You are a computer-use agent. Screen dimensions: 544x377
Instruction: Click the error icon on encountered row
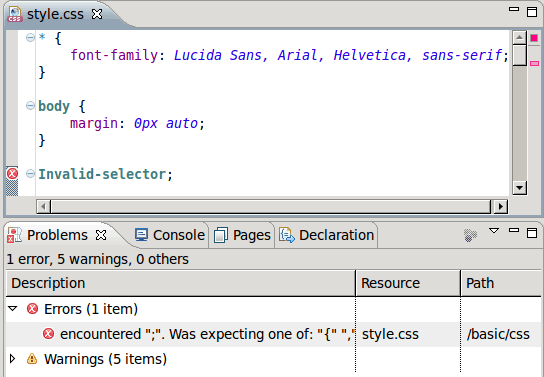coord(48,334)
